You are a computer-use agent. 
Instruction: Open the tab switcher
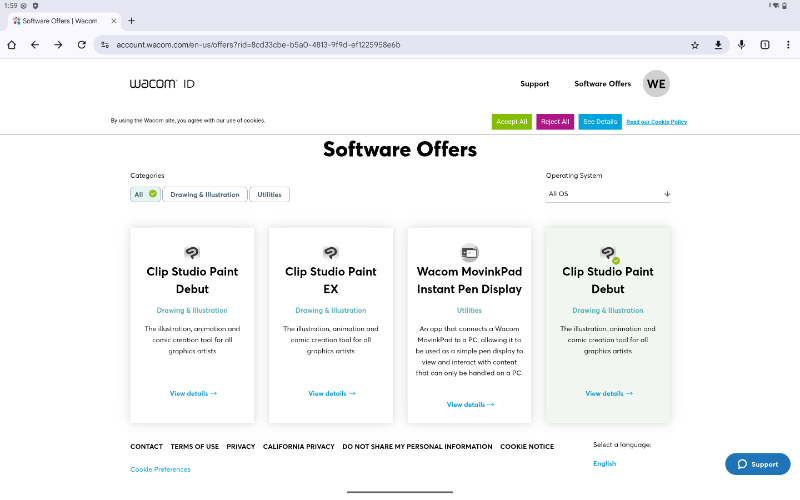[x=765, y=45]
